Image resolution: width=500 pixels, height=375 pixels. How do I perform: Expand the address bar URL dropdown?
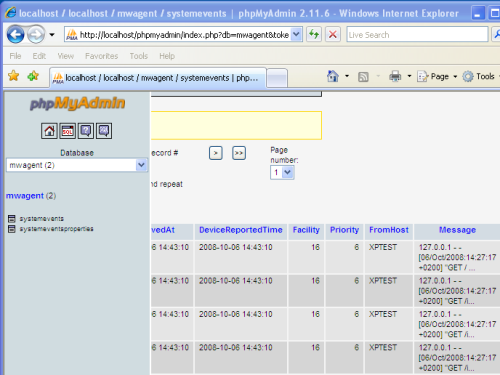click(x=296, y=34)
